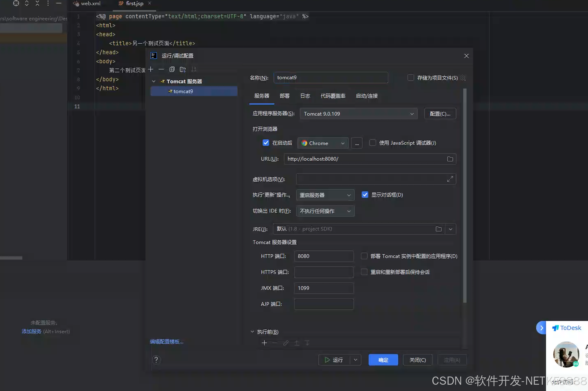Collapse the before launch section
The height and width of the screenshot is (391, 588).
point(252,332)
